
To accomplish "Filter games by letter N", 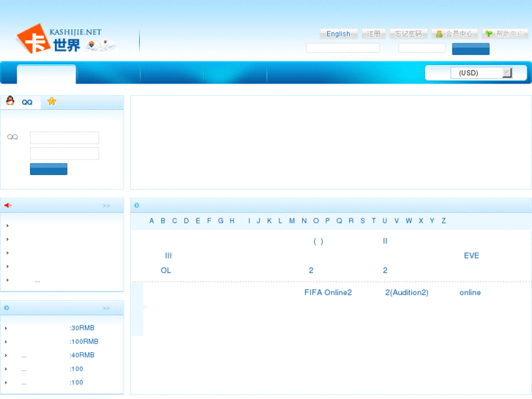I will coord(304,220).
